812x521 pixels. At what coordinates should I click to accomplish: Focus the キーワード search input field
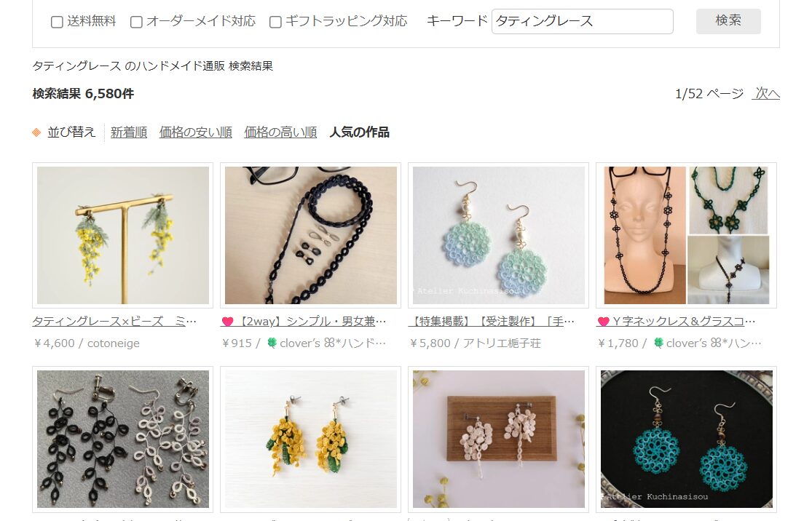582,21
